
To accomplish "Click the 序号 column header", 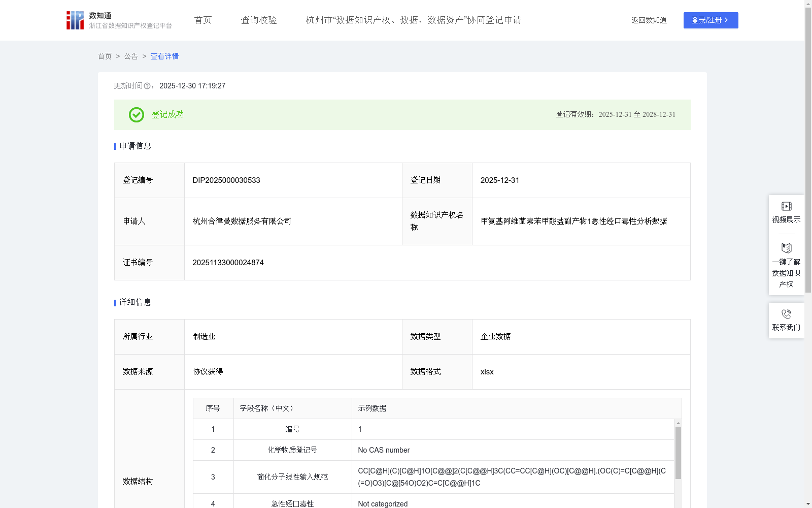I will pyautogui.click(x=213, y=408).
